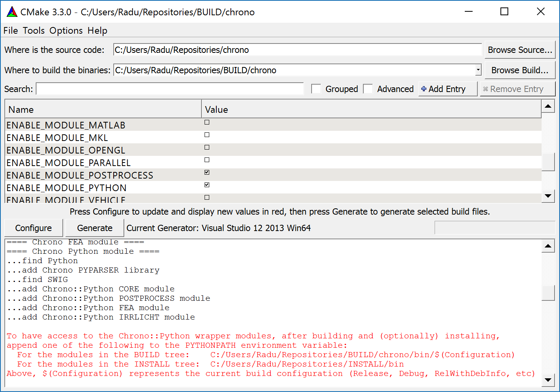Click the Remove Entry button
Screen dimensions: 560x392
point(518,89)
